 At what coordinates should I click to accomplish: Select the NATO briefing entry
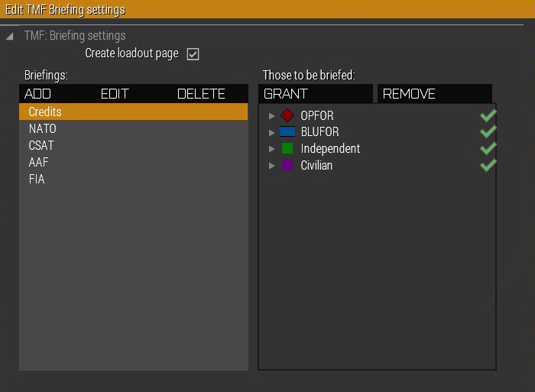click(134, 128)
